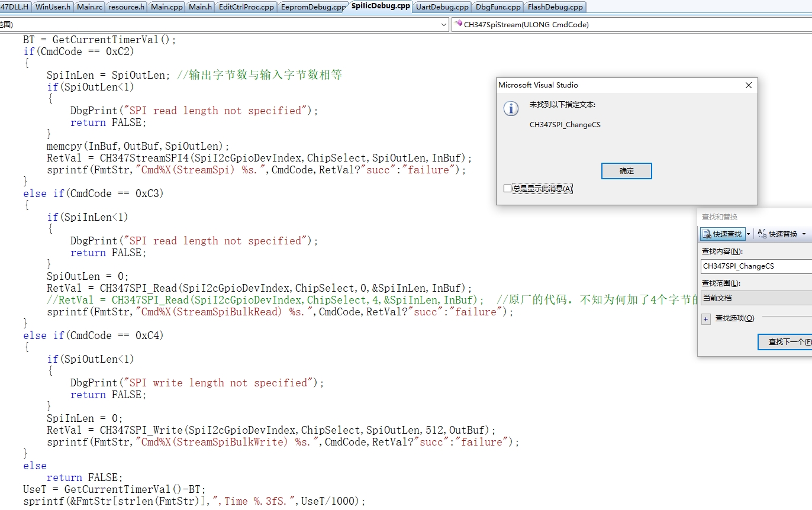Image resolution: width=812 pixels, height=510 pixels.
Task: Switch to the DbgFunc.cpp tab
Action: (x=498, y=7)
